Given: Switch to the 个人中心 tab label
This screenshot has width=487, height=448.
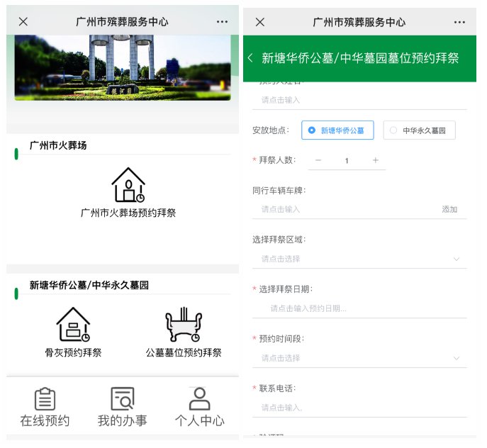Looking at the screenshot, I should point(199,420).
